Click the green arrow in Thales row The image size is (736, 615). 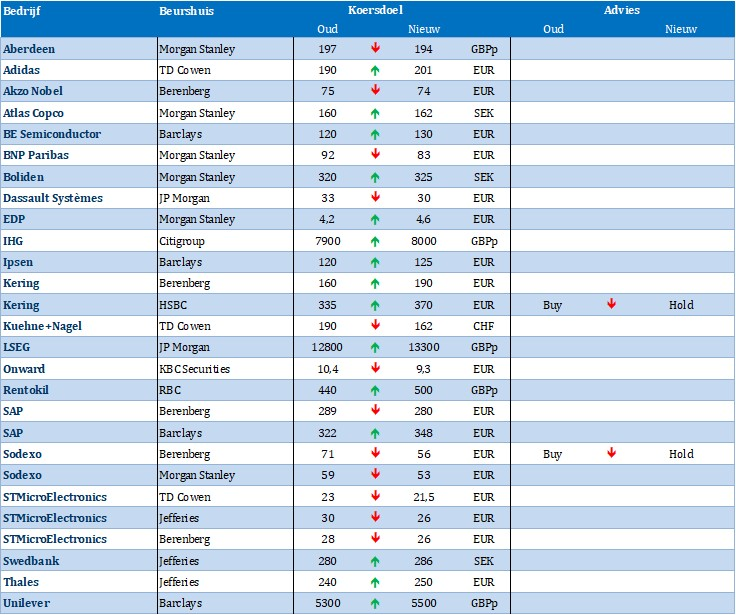[375, 582]
